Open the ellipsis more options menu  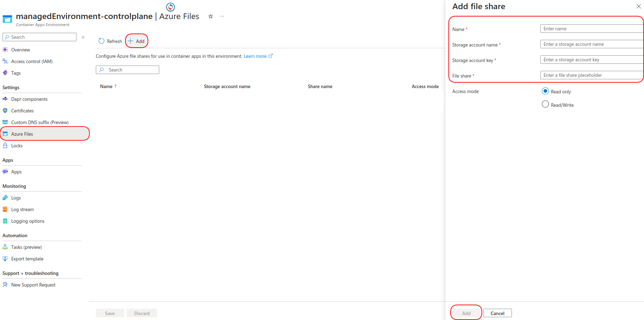click(222, 16)
